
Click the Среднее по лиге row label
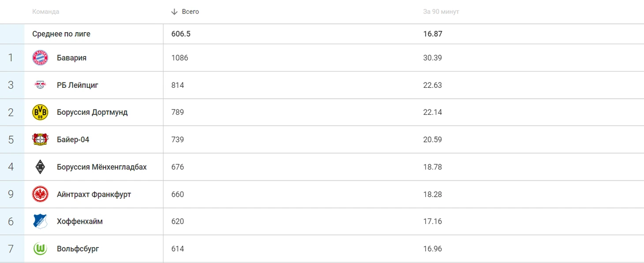61,34
